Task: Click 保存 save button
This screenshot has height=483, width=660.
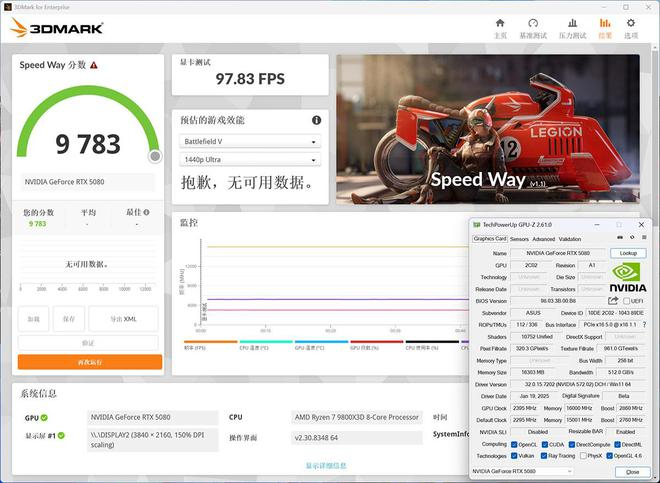Action: (69, 319)
